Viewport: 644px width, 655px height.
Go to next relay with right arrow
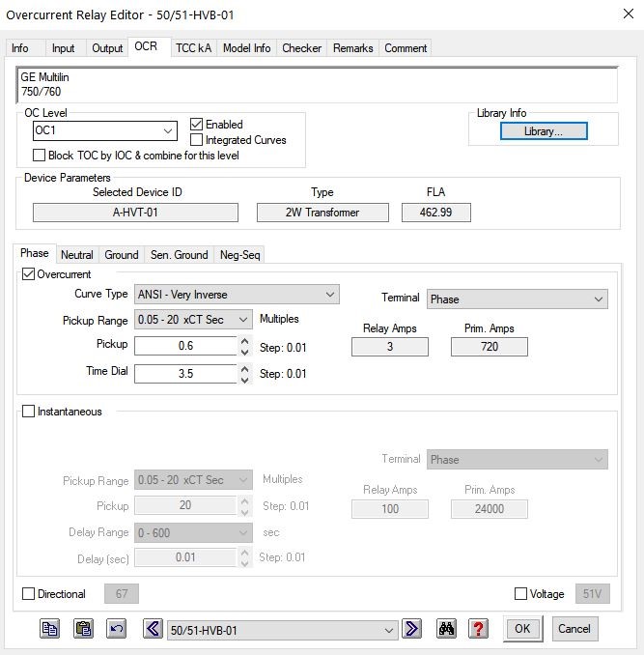(411, 628)
